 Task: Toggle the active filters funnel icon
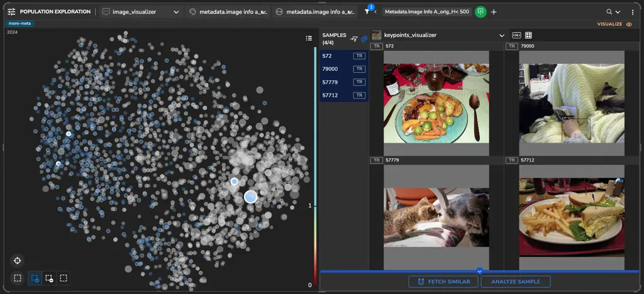click(x=367, y=12)
